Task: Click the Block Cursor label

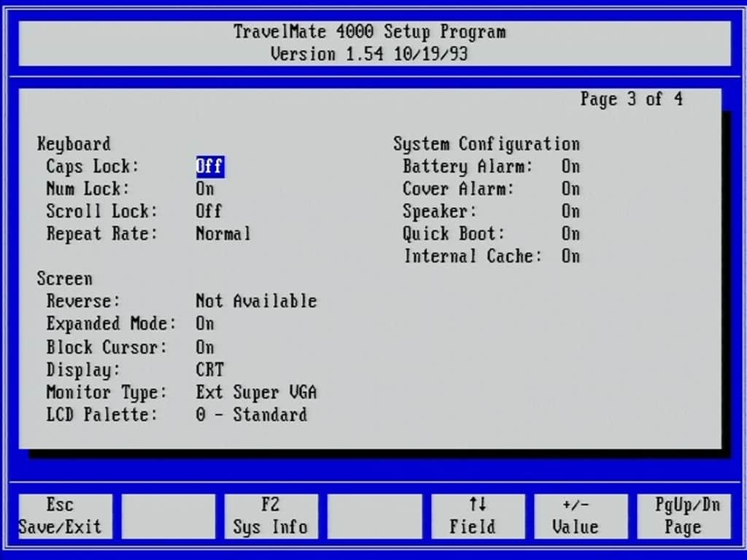Action: click(x=107, y=346)
